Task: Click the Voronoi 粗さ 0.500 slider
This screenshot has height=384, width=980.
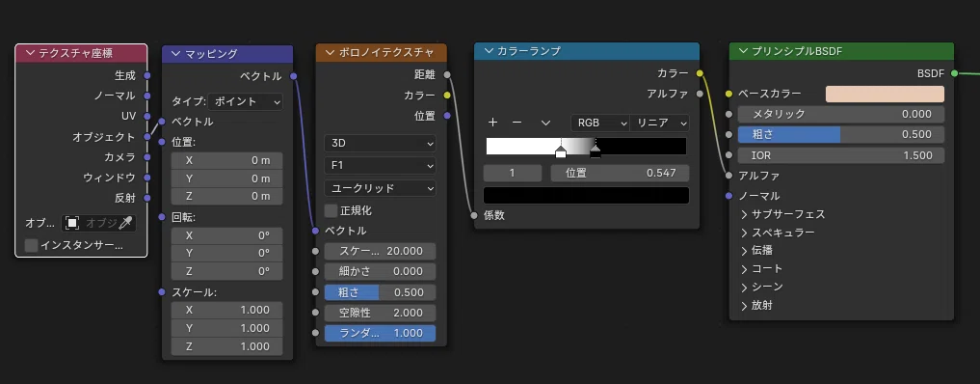Action: [380, 292]
